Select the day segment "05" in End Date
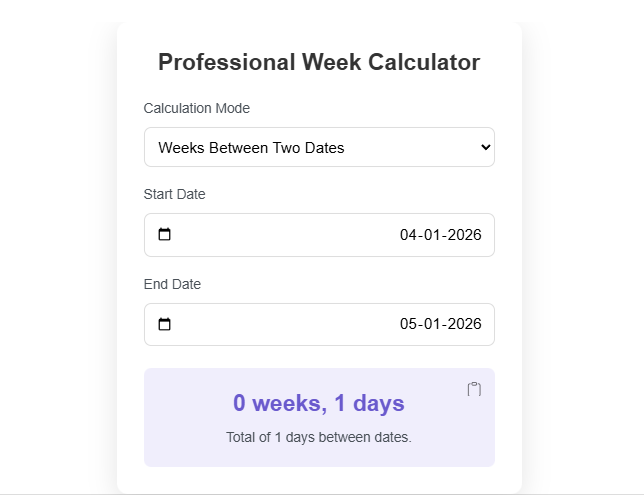Image resolution: width=644 pixels, height=495 pixels. click(409, 324)
